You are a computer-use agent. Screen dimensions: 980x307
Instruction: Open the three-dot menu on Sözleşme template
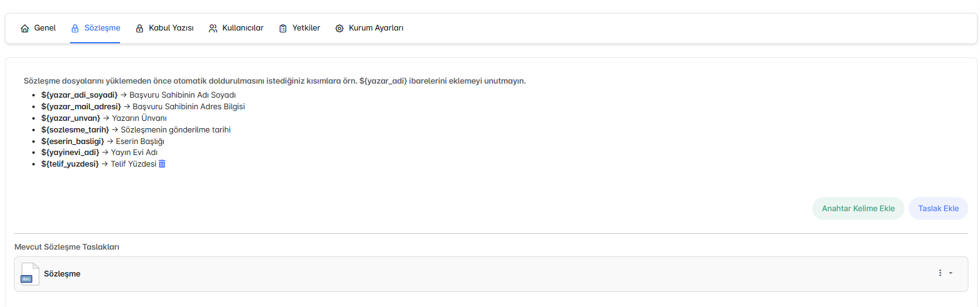(x=940, y=273)
